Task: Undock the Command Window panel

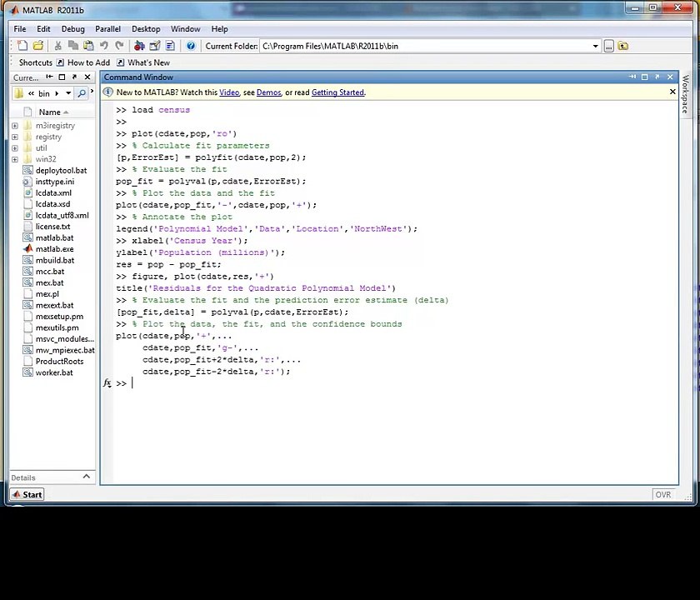Action: pos(657,77)
